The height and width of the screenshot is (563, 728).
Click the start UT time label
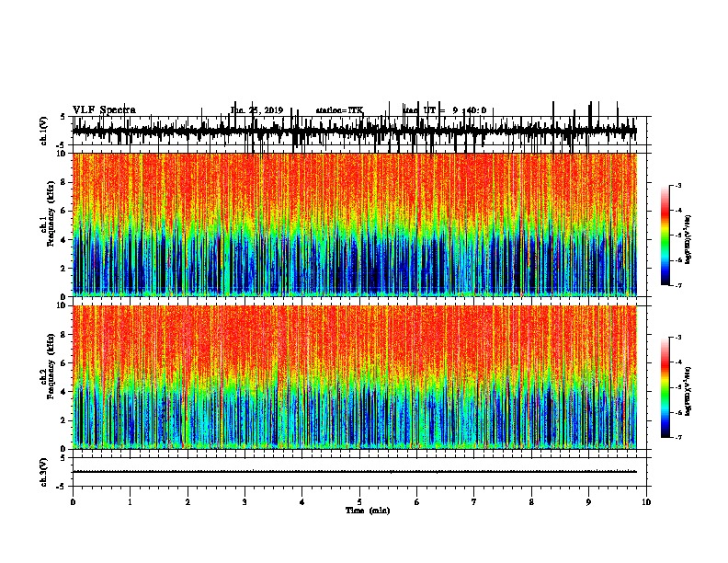coord(444,110)
